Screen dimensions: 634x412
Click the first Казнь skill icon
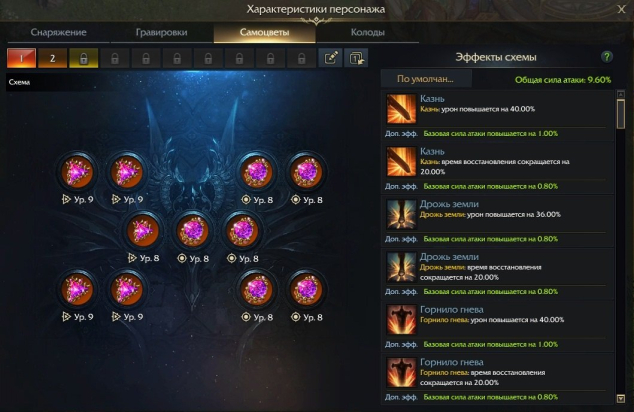[401, 109]
